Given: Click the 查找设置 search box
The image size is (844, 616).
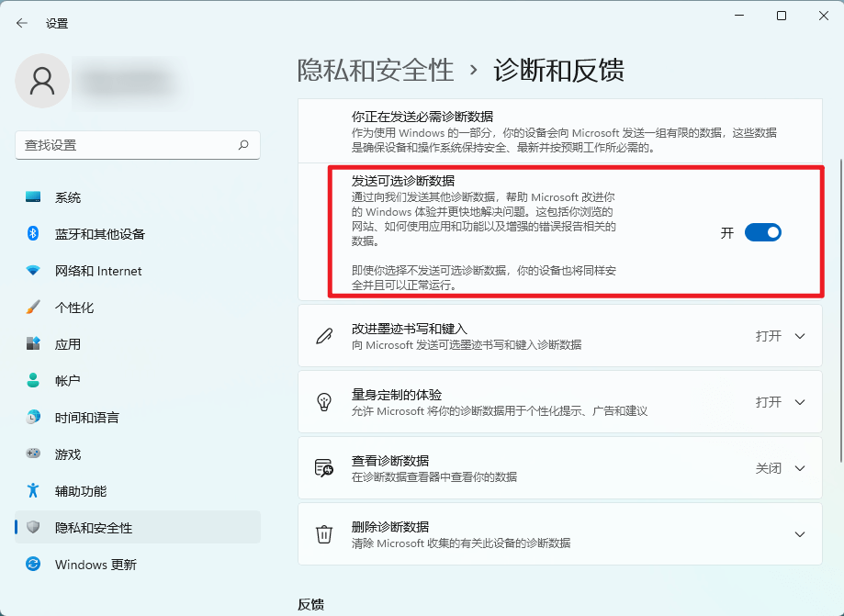Looking at the screenshot, I should coord(136,145).
